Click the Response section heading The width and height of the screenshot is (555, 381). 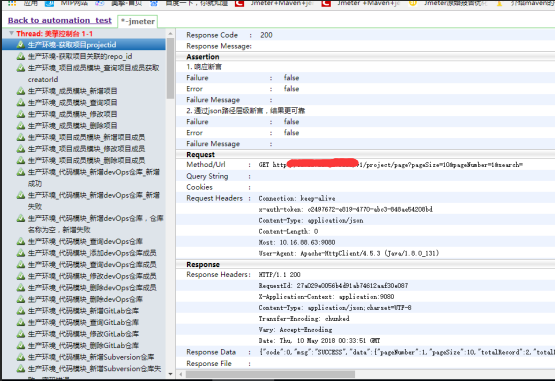click(203, 265)
